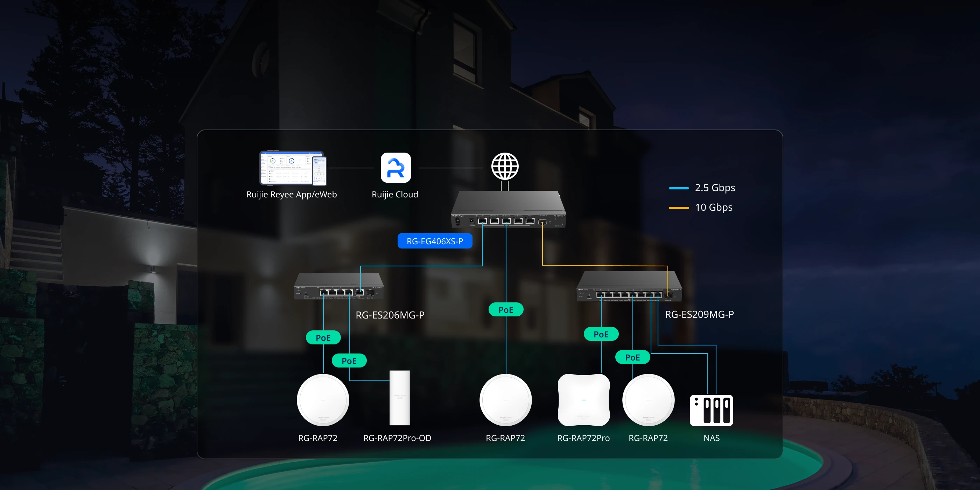
Task: Click the RG-ES209MG-P text label
Action: (699, 314)
